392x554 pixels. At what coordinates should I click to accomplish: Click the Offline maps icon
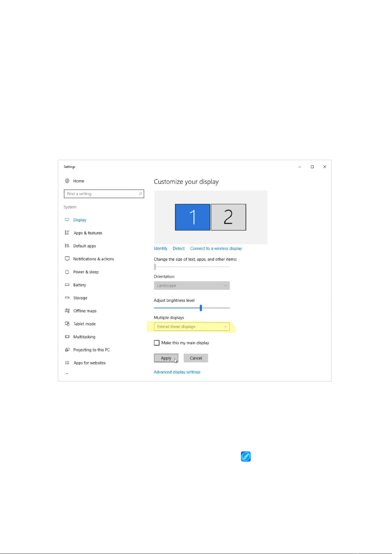pyautogui.click(x=67, y=311)
